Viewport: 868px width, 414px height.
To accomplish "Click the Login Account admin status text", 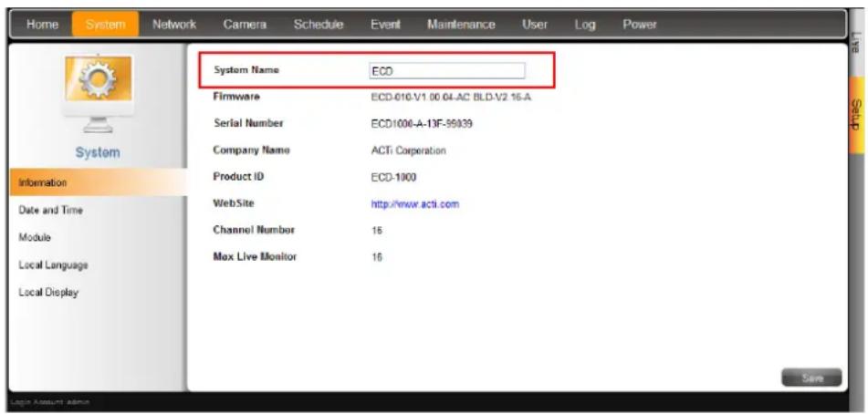I will [50, 403].
